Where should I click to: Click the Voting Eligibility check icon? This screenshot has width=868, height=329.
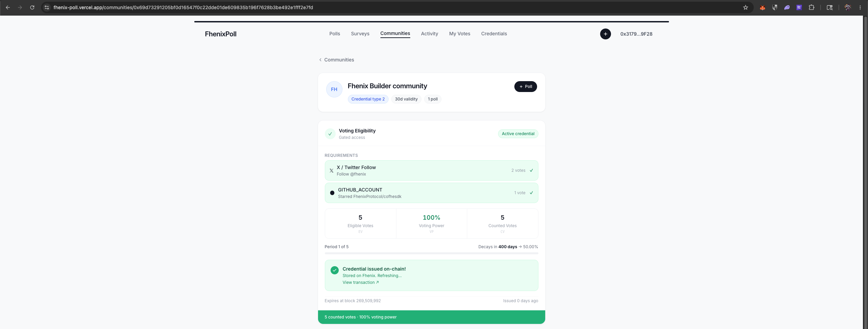tap(330, 134)
